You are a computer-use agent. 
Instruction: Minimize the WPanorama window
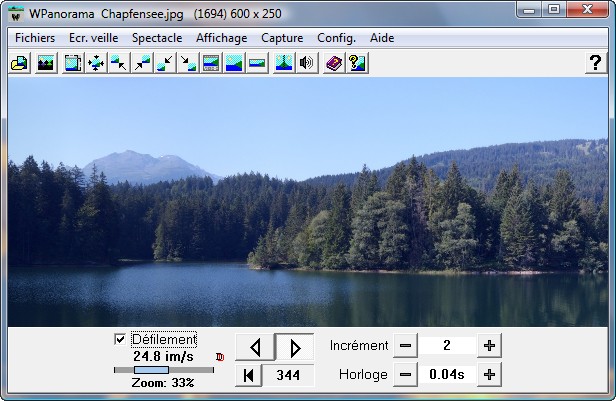pyautogui.click(x=529, y=9)
